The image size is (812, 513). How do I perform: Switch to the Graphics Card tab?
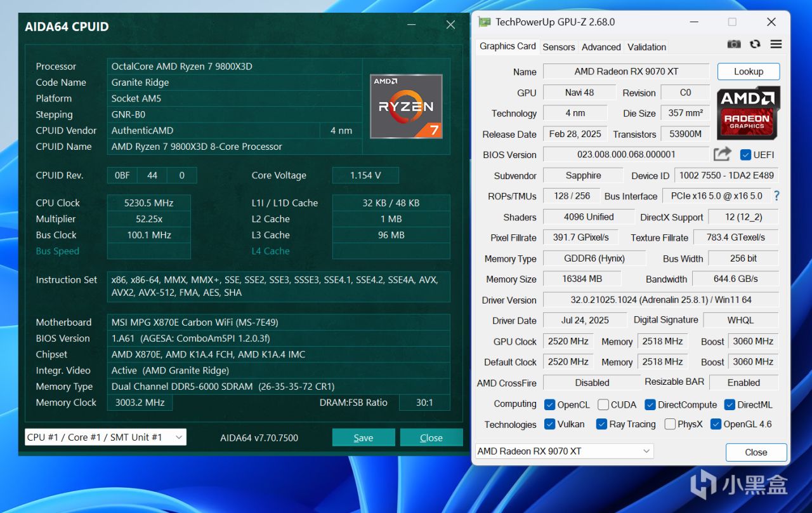pyautogui.click(x=507, y=46)
